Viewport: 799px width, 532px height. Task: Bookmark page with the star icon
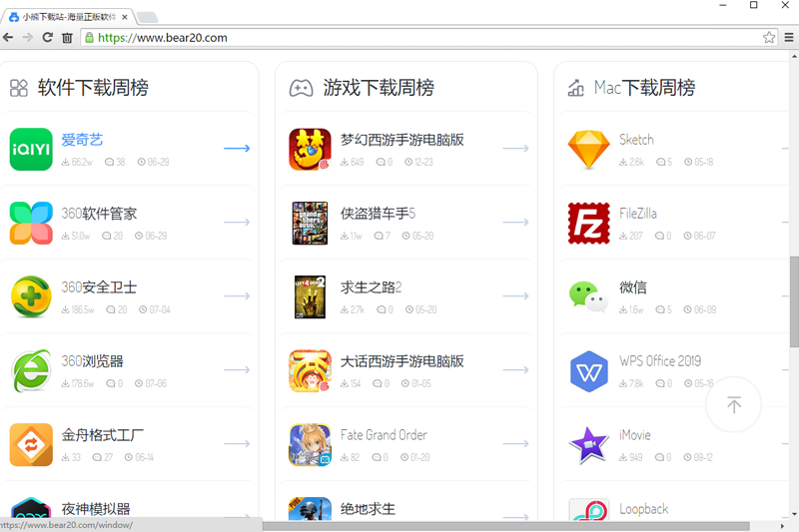tap(769, 38)
